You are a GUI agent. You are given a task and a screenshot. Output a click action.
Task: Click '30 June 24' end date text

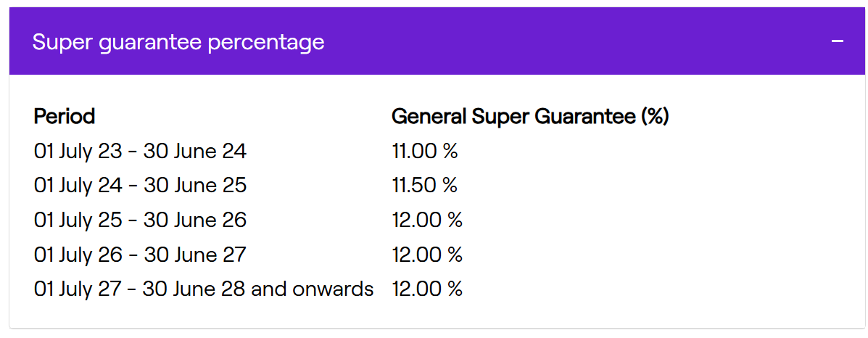click(195, 151)
